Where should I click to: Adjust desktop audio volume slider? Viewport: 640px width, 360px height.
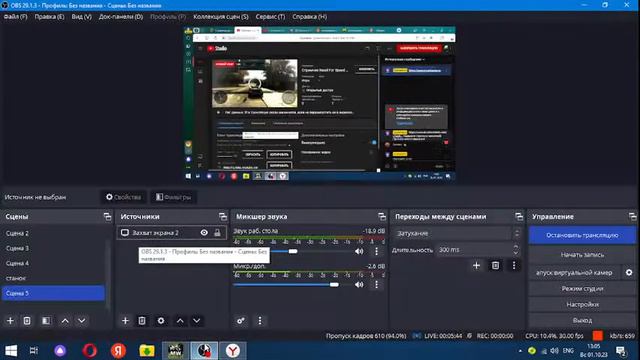point(293,251)
